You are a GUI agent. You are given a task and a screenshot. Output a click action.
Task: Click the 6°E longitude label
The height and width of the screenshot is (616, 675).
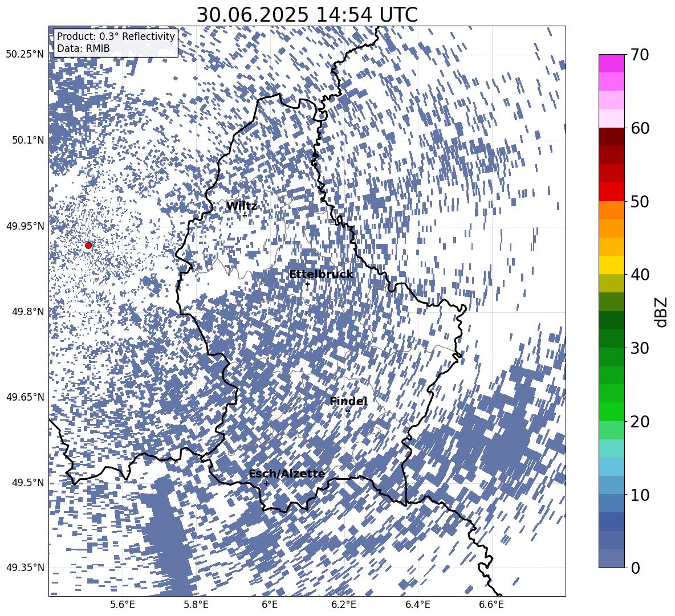point(270,605)
